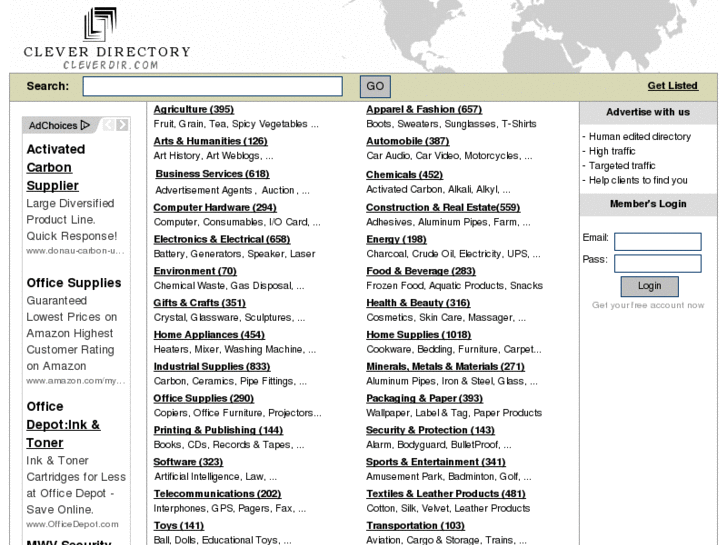
Task: Open Health & Beauty (316) category
Action: [418, 303]
